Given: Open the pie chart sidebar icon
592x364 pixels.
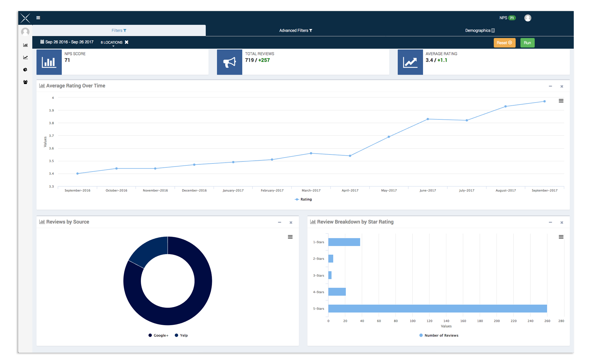Looking at the screenshot, I should pyautogui.click(x=25, y=70).
